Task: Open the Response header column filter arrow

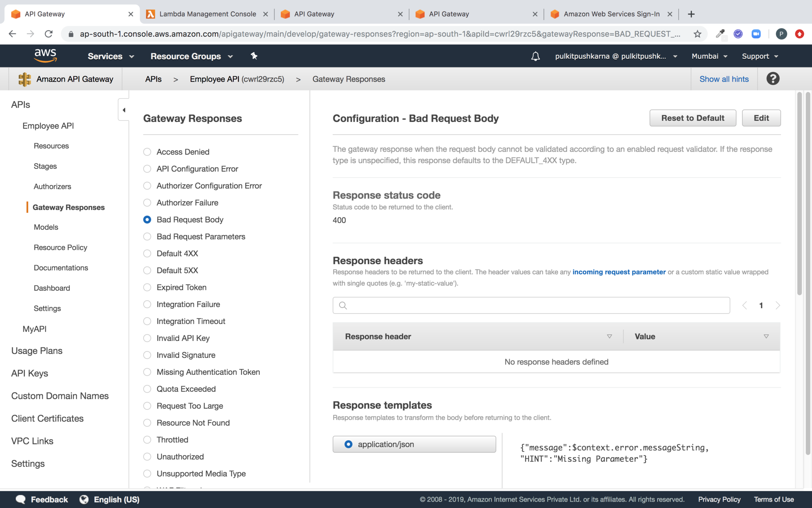Action: point(609,336)
